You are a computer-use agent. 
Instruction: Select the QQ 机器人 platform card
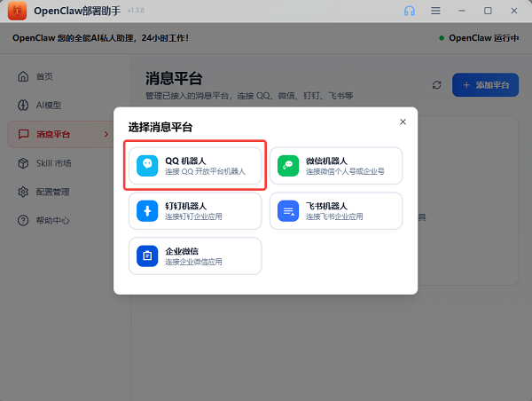(195, 166)
